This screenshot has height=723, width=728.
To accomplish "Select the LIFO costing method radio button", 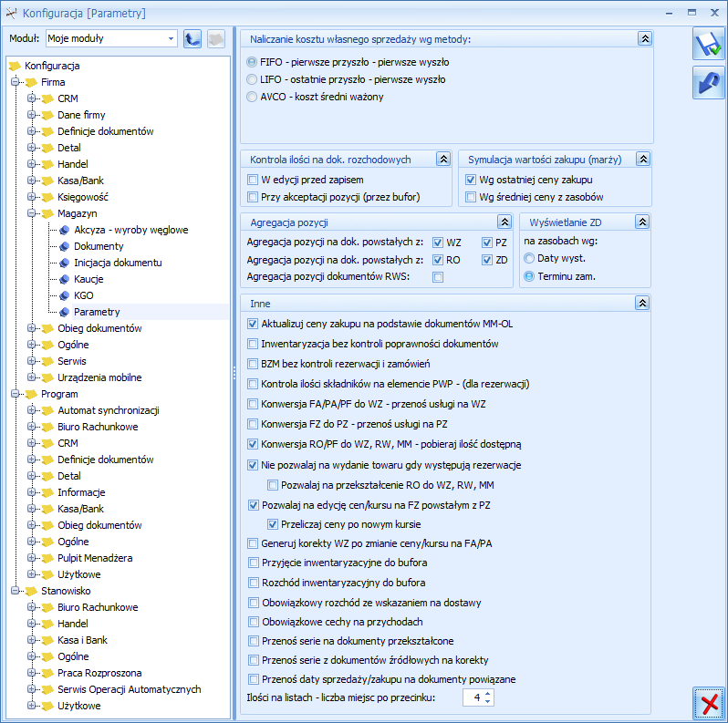I will click(x=252, y=79).
